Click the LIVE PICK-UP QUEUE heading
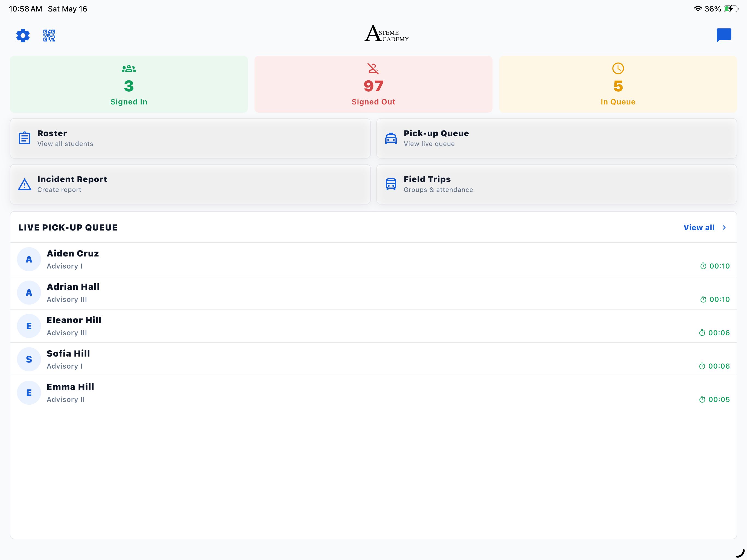 pyautogui.click(x=68, y=228)
